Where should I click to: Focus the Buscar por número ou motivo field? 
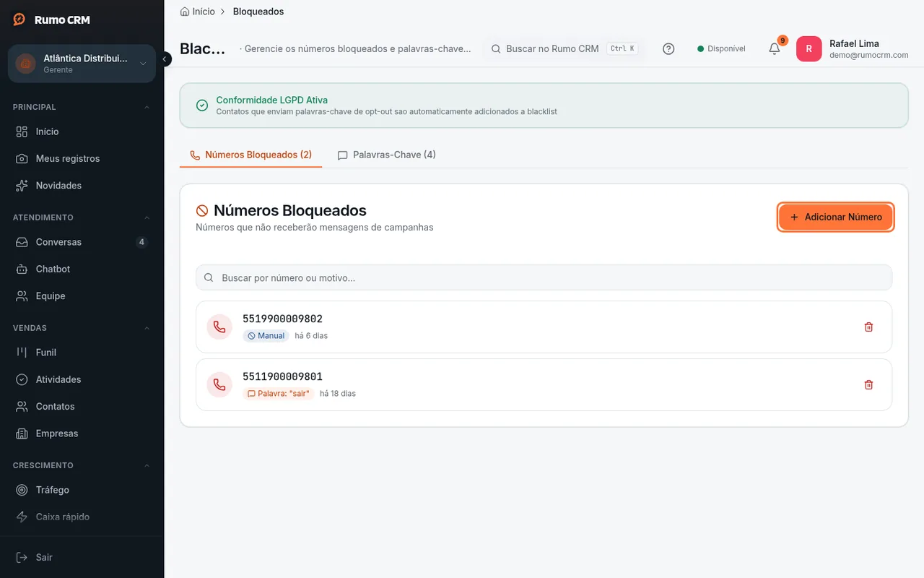pyautogui.click(x=544, y=277)
